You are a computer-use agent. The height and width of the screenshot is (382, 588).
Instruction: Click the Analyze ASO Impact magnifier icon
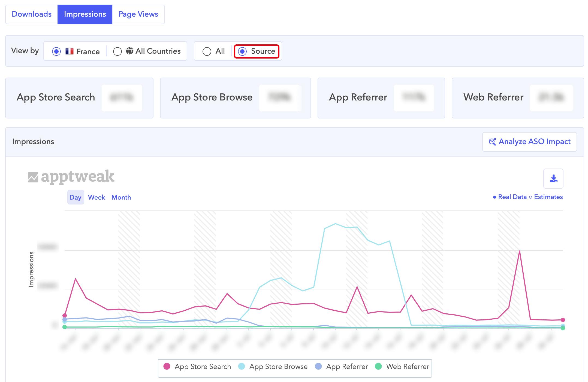tap(492, 142)
